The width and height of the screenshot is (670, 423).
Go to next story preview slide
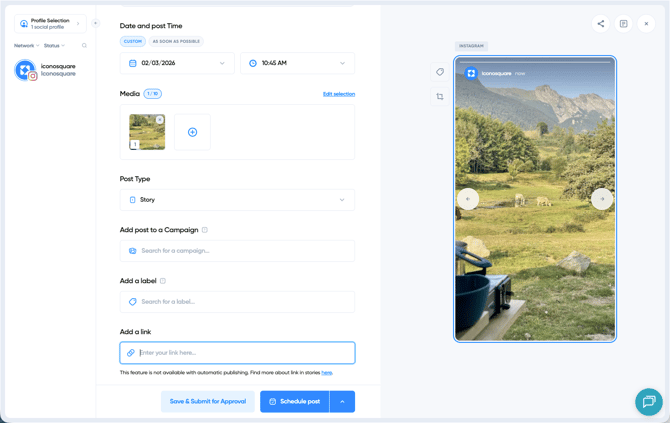pyautogui.click(x=601, y=199)
